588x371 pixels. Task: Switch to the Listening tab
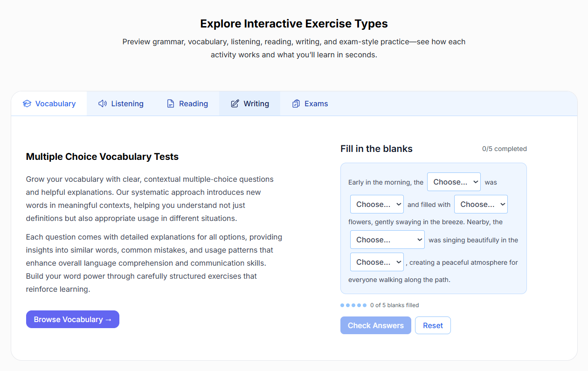pyautogui.click(x=121, y=103)
